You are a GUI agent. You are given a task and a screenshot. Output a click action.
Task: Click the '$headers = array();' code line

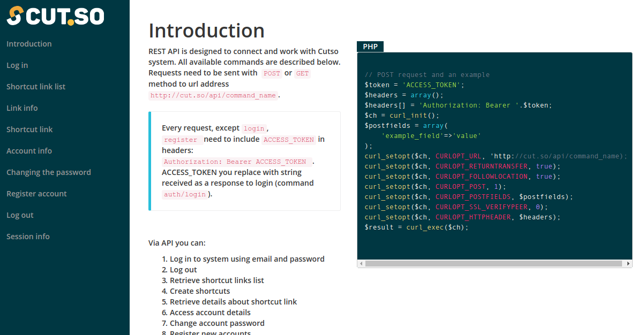point(404,95)
